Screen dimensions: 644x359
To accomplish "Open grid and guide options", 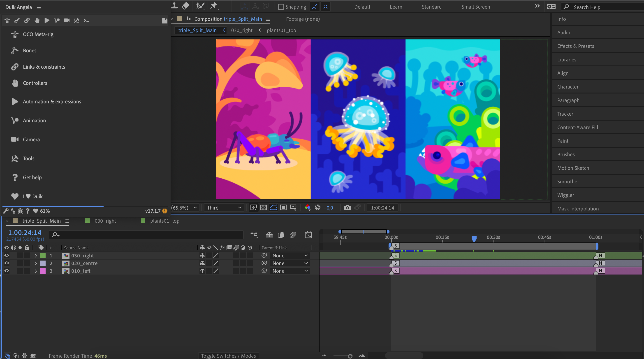I will pyautogui.click(x=293, y=208).
